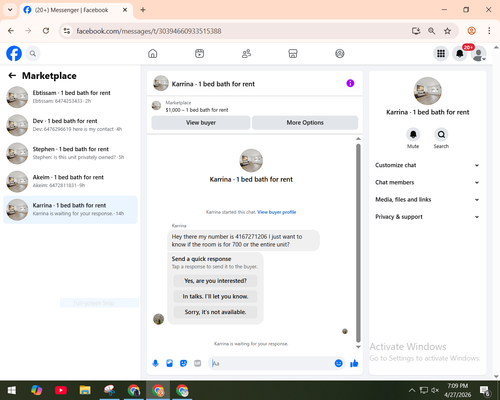The image size is (500, 400).
Task: Click the chat scrollbar thumb
Action: pos(358,243)
